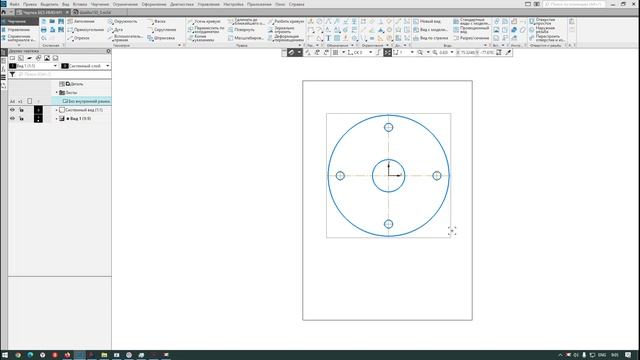This screenshot has width=640, height=360.
Task: Click the Перестроить отверстия button
Action: [x=546, y=38]
